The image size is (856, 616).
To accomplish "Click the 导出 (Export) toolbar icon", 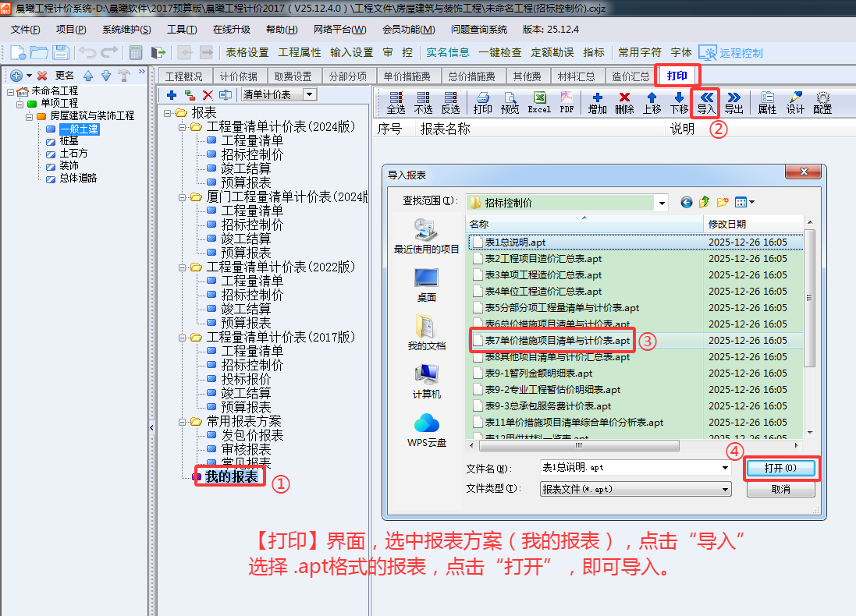I will click(733, 102).
